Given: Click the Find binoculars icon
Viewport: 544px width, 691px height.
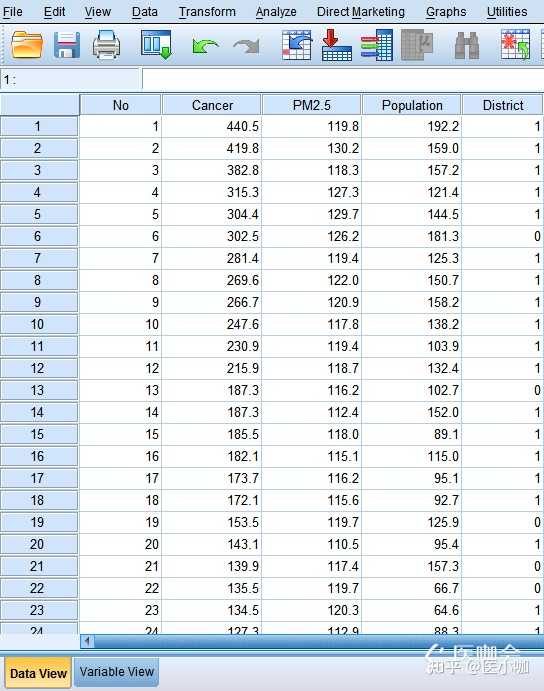Looking at the screenshot, I should pyautogui.click(x=466, y=46).
